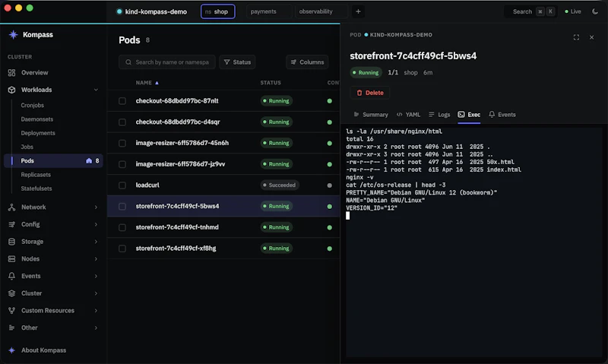Select checkbox for image-resizer-6ff5786d7-45n6h
This screenshot has width=608, height=364.
(x=122, y=143)
